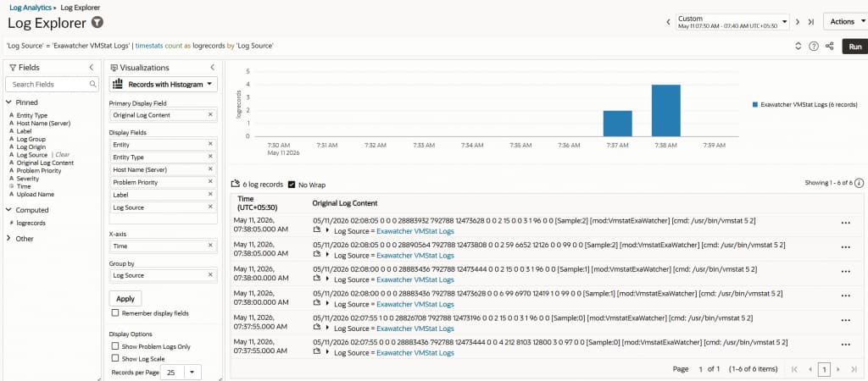This screenshot has width=868, height=381.
Task: Open row menu for Sample:2 first record
Action: pos(845,223)
